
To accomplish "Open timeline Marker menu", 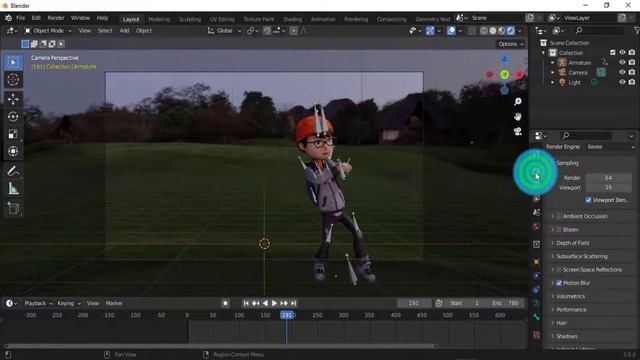I will tap(114, 303).
